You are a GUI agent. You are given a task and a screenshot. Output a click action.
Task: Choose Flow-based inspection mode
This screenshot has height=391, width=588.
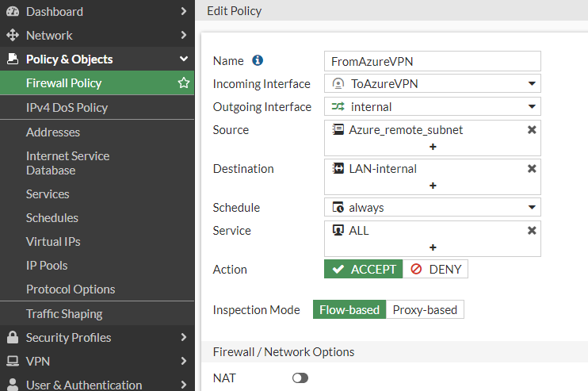tap(349, 309)
